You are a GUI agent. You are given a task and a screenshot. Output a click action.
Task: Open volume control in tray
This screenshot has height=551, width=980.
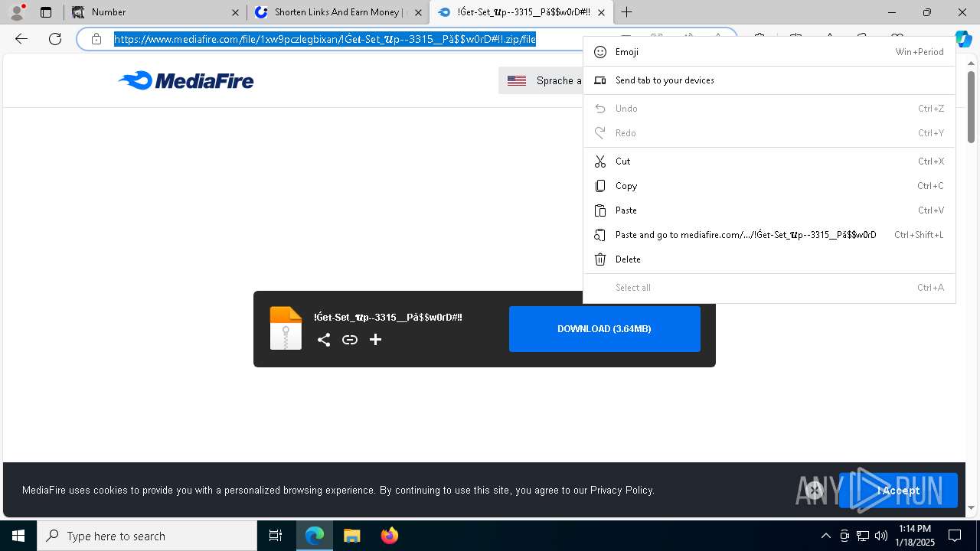coord(881,536)
